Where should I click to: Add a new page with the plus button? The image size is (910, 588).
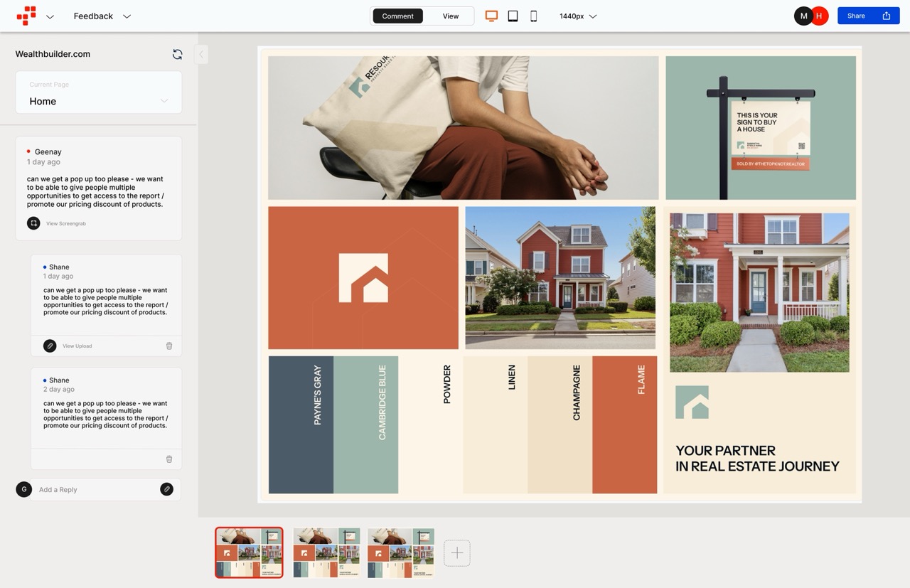457,553
